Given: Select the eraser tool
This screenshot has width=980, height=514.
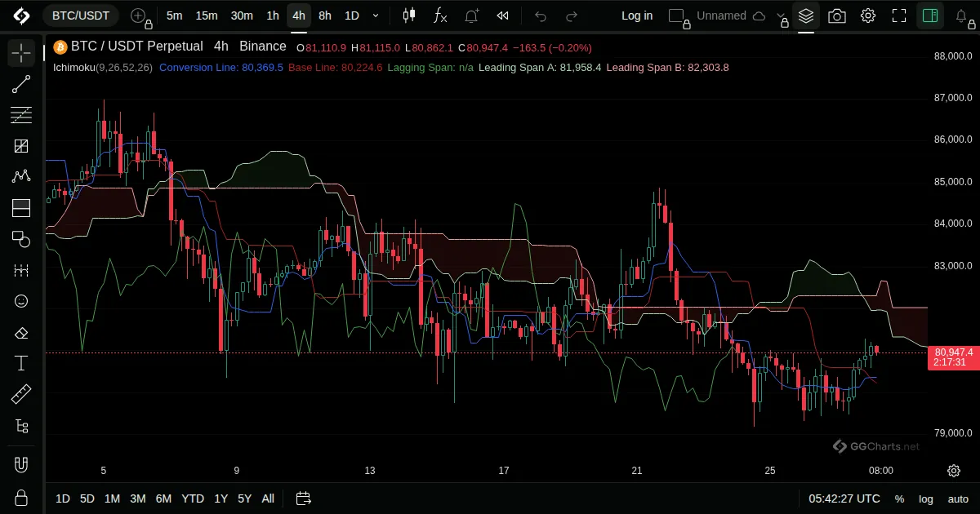Looking at the screenshot, I should coord(21,332).
